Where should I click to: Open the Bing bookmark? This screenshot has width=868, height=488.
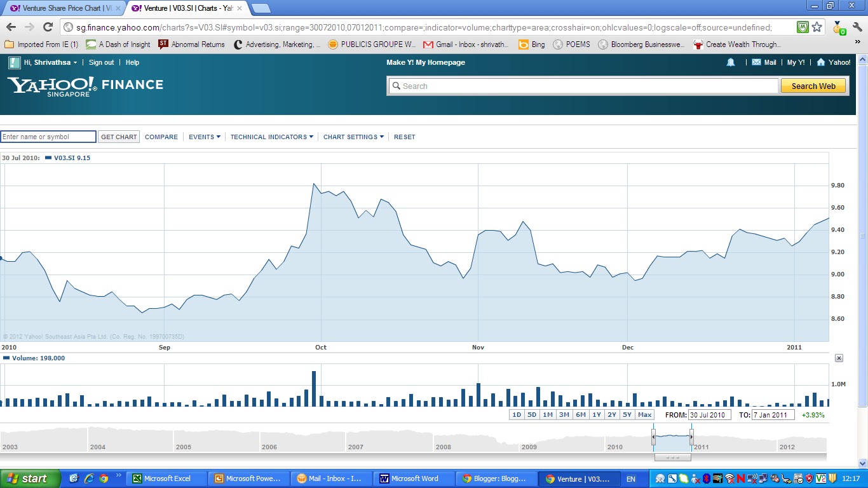coord(532,44)
